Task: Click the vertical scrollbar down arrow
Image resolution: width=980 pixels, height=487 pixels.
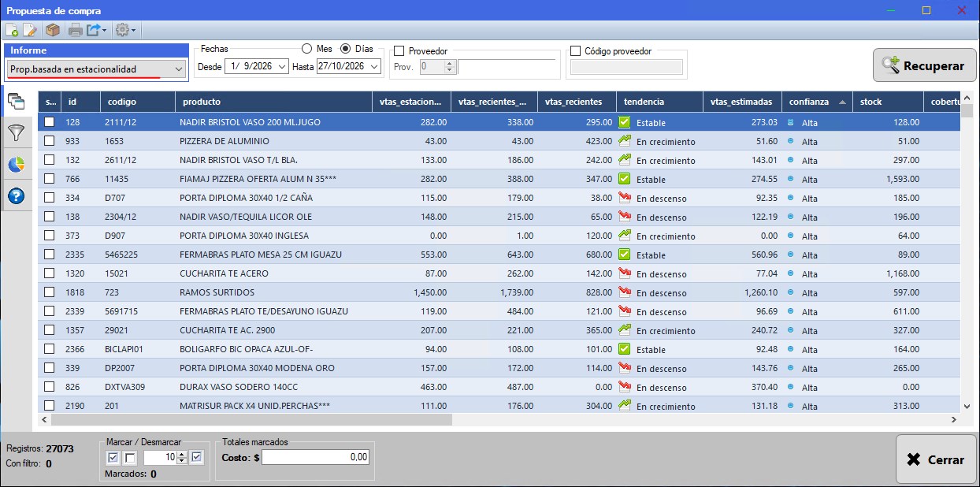Action: (967, 407)
